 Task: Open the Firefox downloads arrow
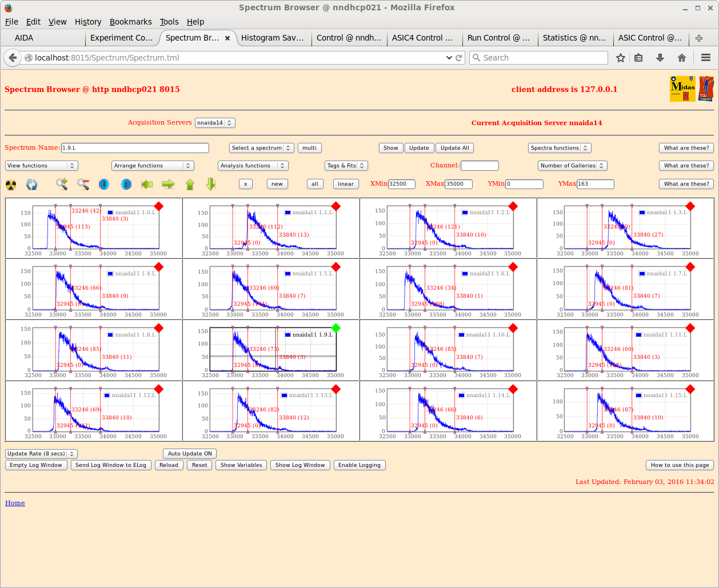(660, 58)
